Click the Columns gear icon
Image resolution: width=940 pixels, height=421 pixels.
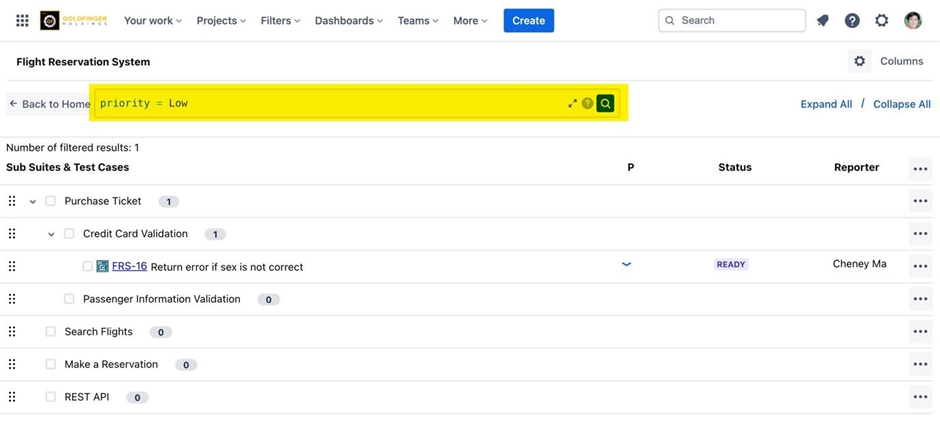(x=860, y=61)
